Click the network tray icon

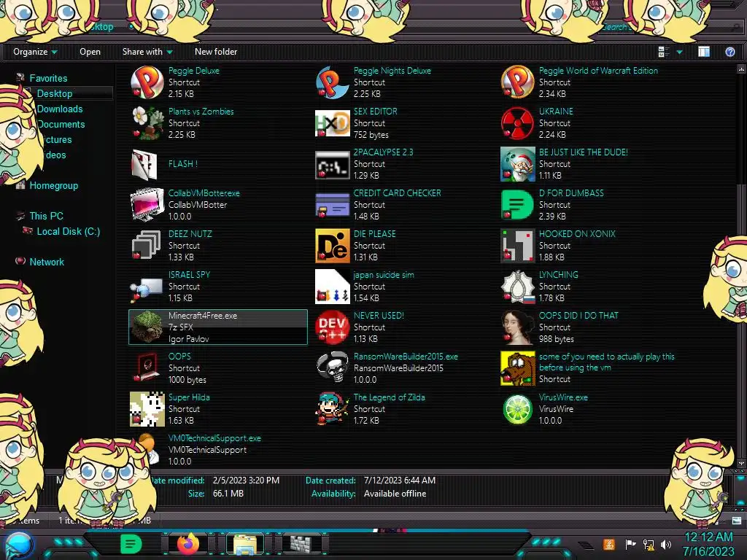pos(649,544)
